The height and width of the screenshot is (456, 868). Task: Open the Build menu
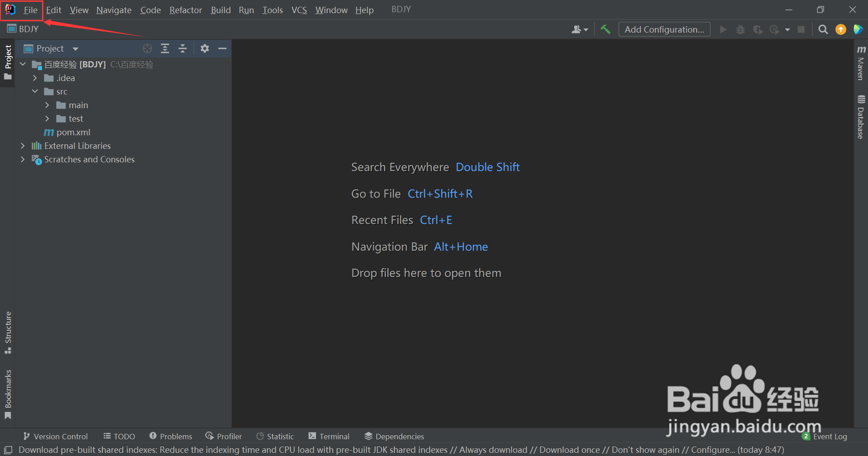221,10
